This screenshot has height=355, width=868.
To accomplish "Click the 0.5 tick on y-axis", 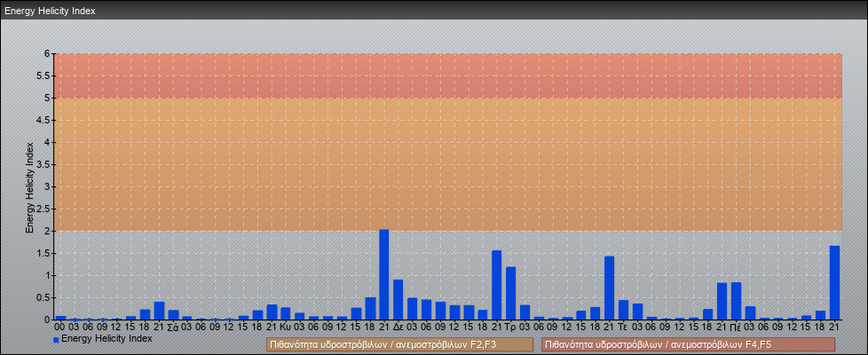I will point(43,297).
